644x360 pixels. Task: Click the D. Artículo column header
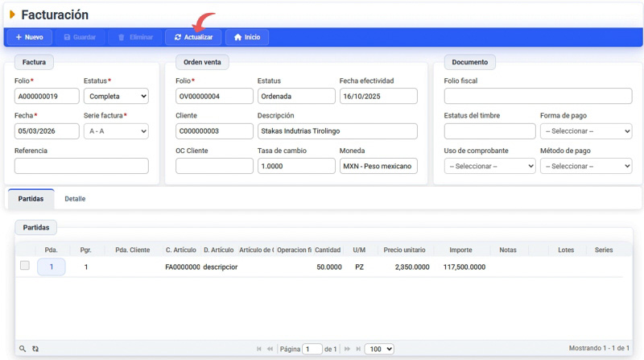pos(218,250)
